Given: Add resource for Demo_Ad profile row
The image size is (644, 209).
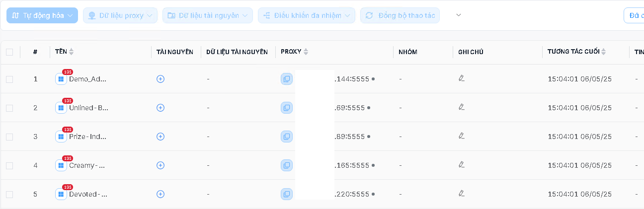Looking at the screenshot, I should point(161,79).
